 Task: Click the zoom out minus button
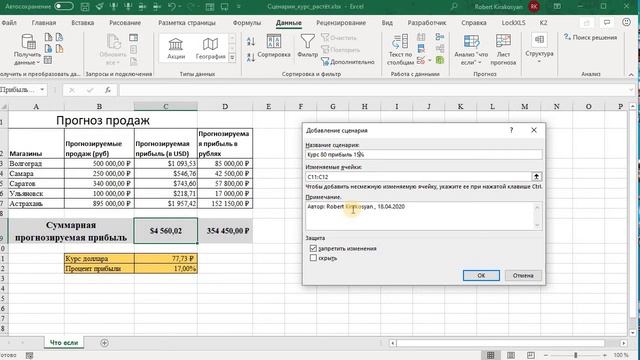(546, 355)
